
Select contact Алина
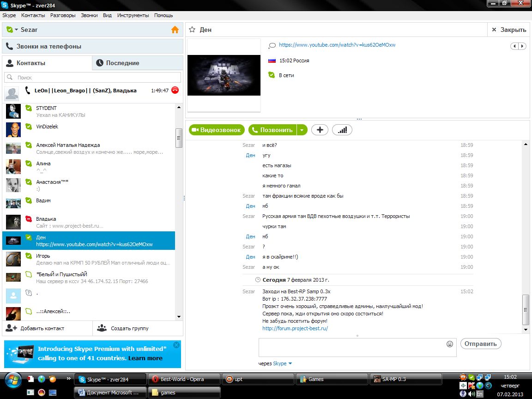pos(89,167)
